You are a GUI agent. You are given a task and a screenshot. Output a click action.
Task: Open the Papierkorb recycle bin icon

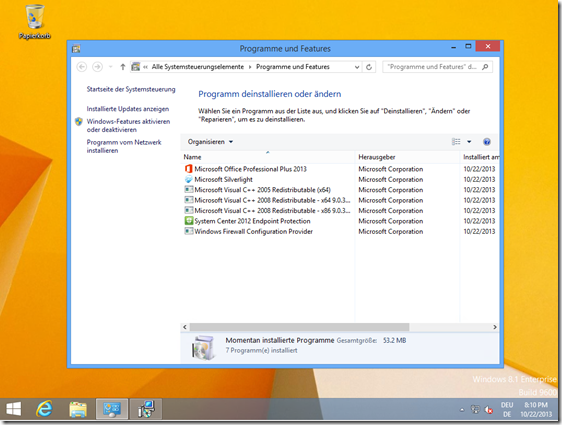pyautogui.click(x=34, y=22)
